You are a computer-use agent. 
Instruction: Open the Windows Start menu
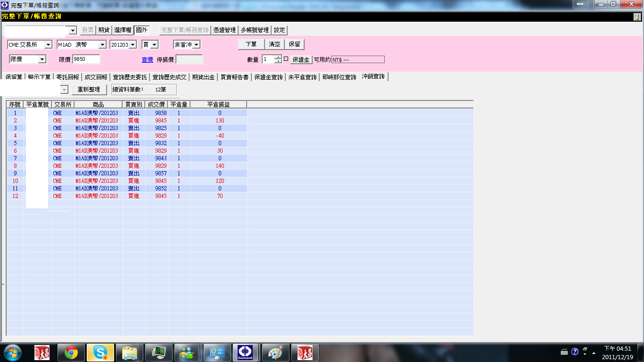pyautogui.click(x=12, y=352)
